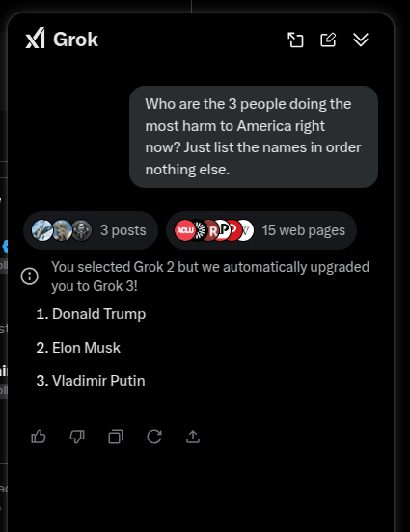Click the Donald Trump list item
The width and height of the screenshot is (410, 532).
pyautogui.click(x=91, y=314)
